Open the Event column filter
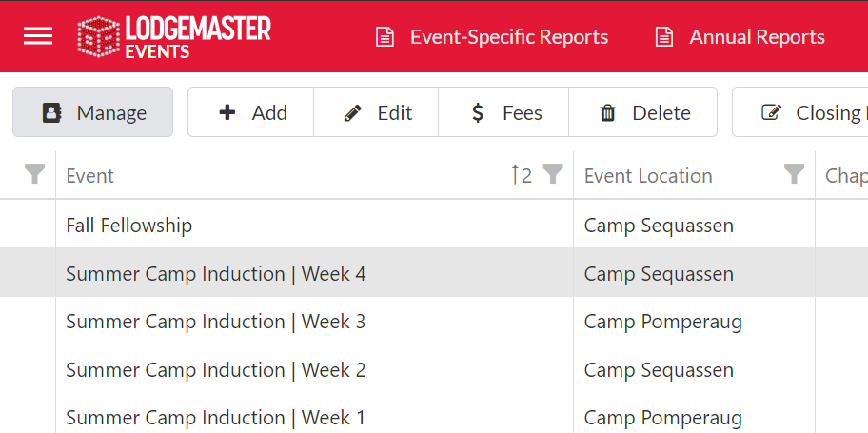This screenshot has height=433, width=868. tap(553, 174)
